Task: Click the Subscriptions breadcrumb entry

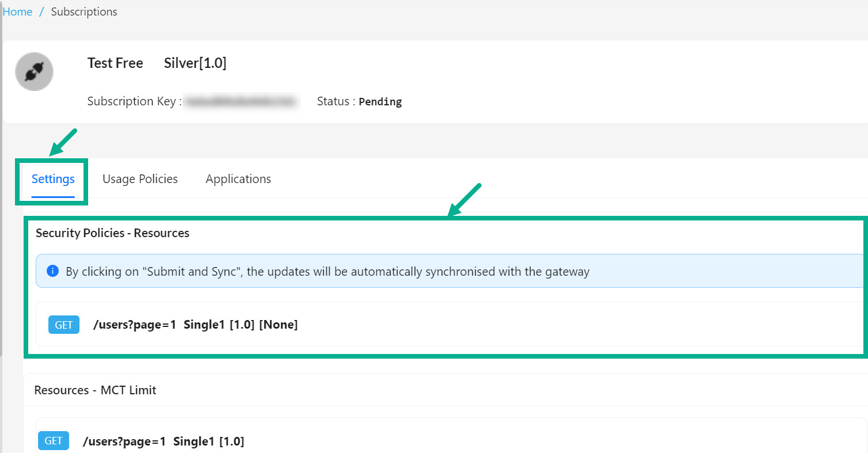Action: point(84,11)
